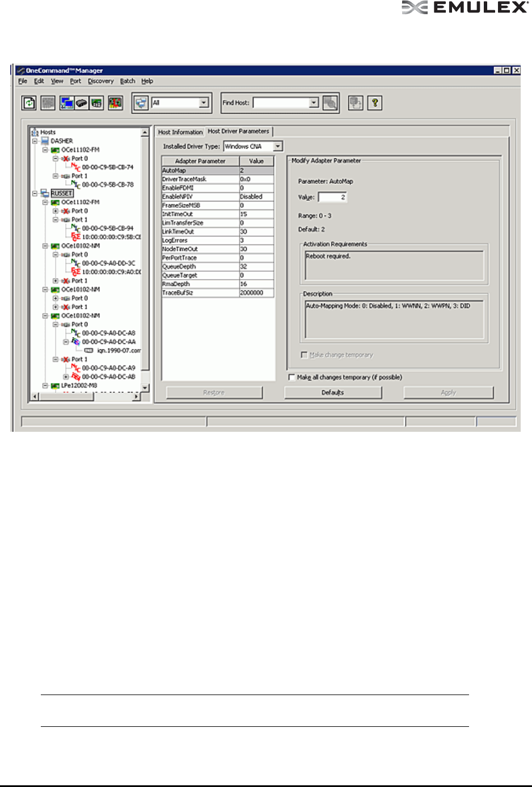Enable Make all changes temporary checkbox
The image size is (532, 787).
pyautogui.click(x=292, y=377)
